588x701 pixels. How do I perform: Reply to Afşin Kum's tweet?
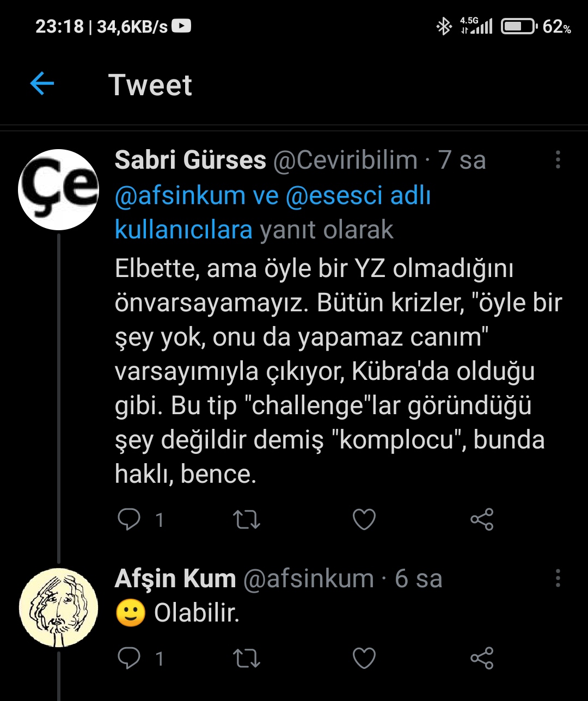129,659
